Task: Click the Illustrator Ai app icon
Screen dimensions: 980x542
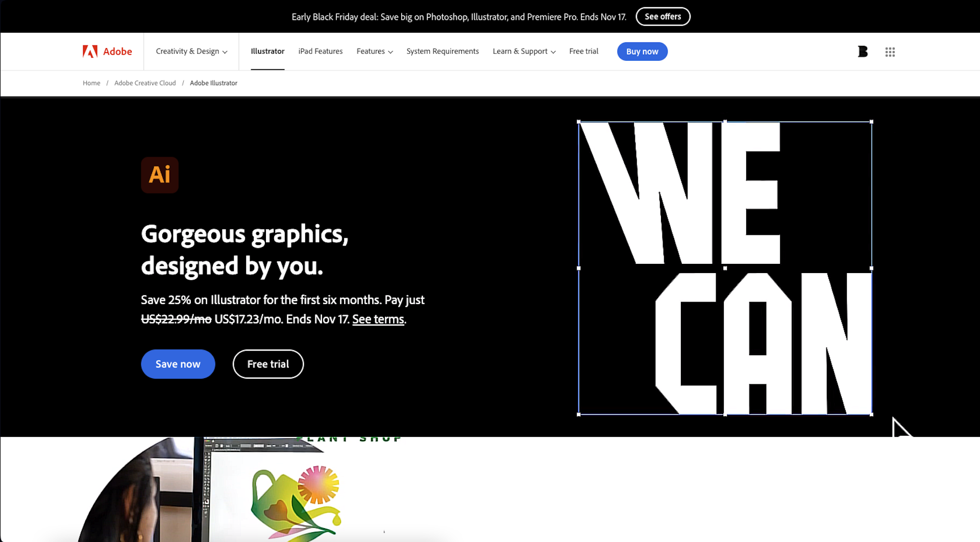Action: tap(160, 175)
